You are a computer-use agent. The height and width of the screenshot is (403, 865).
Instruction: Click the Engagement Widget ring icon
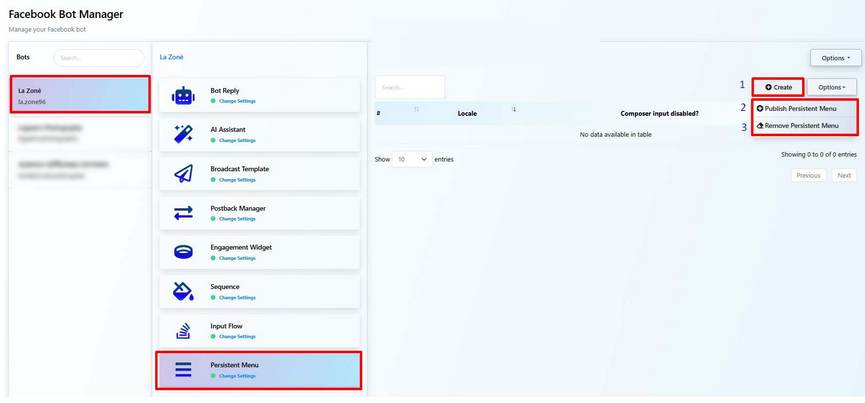[183, 251]
